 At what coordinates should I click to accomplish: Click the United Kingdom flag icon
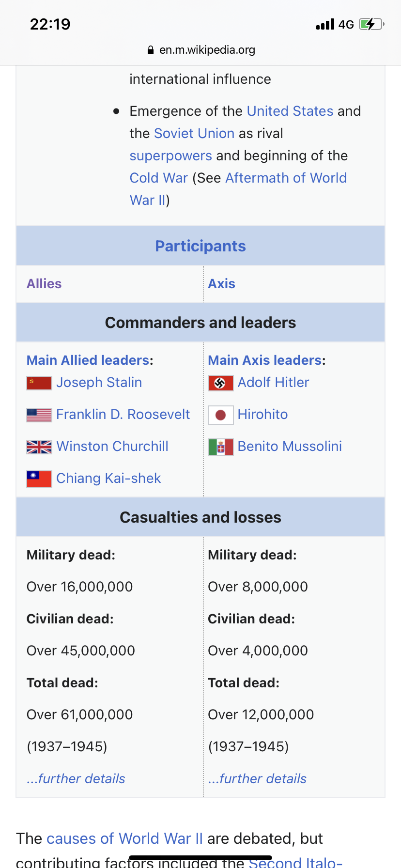[39, 447]
